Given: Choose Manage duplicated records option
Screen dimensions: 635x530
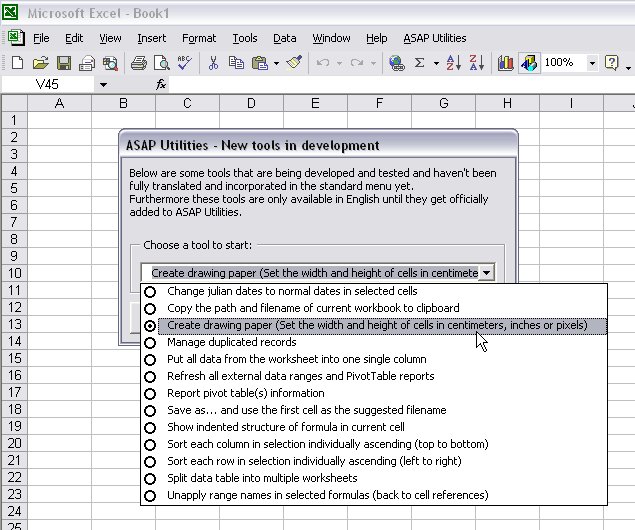Looking at the screenshot, I should pyautogui.click(x=374, y=342).
